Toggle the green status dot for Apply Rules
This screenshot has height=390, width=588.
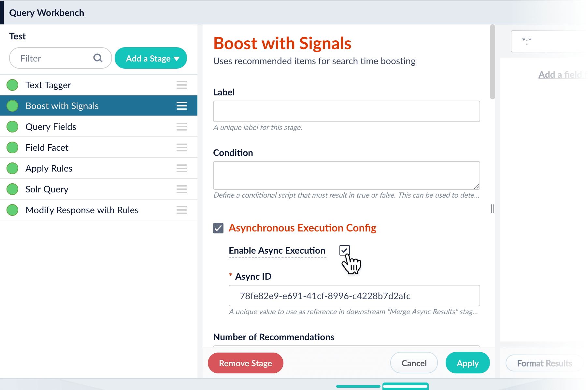tap(12, 168)
